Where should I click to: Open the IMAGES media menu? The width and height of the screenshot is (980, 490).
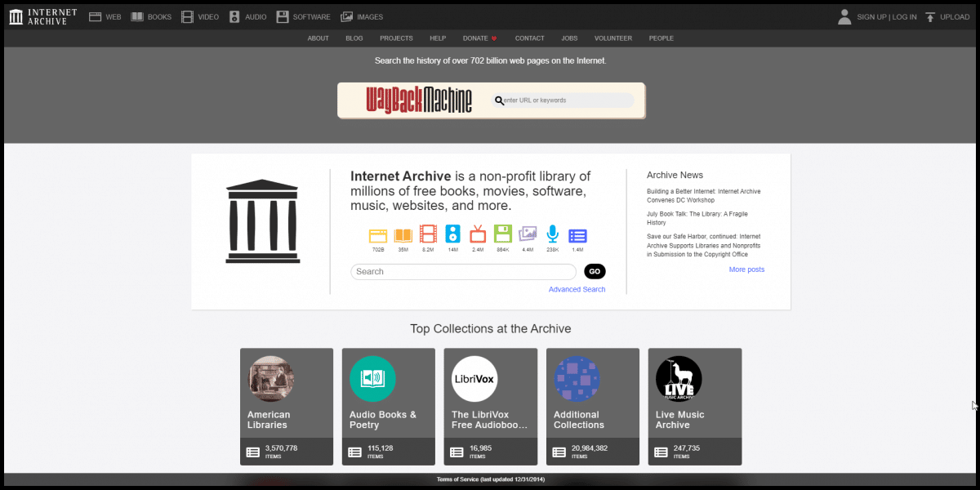pyautogui.click(x=362, y=16)
